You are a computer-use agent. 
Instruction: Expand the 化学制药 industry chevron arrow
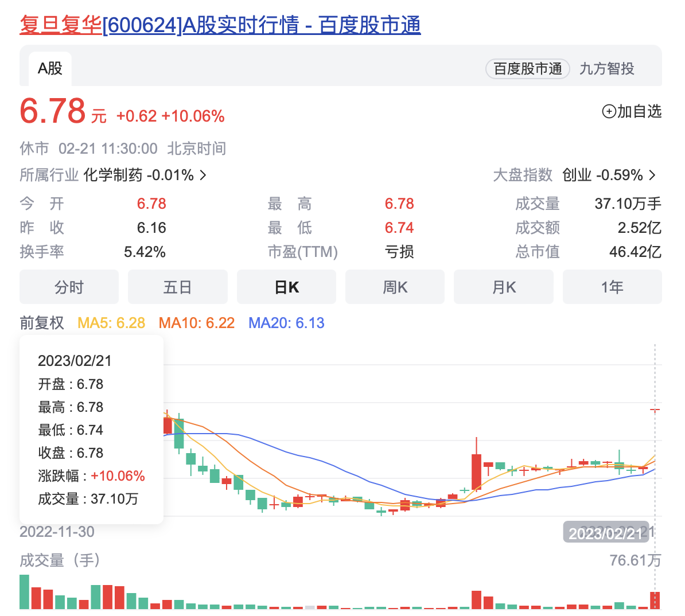[203, 175]
